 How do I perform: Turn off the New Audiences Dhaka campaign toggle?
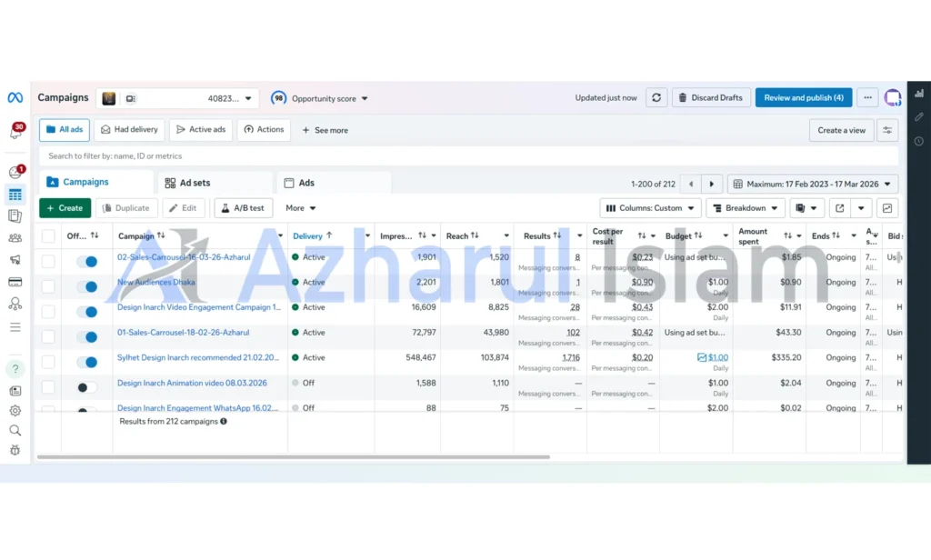coord(87,286)
